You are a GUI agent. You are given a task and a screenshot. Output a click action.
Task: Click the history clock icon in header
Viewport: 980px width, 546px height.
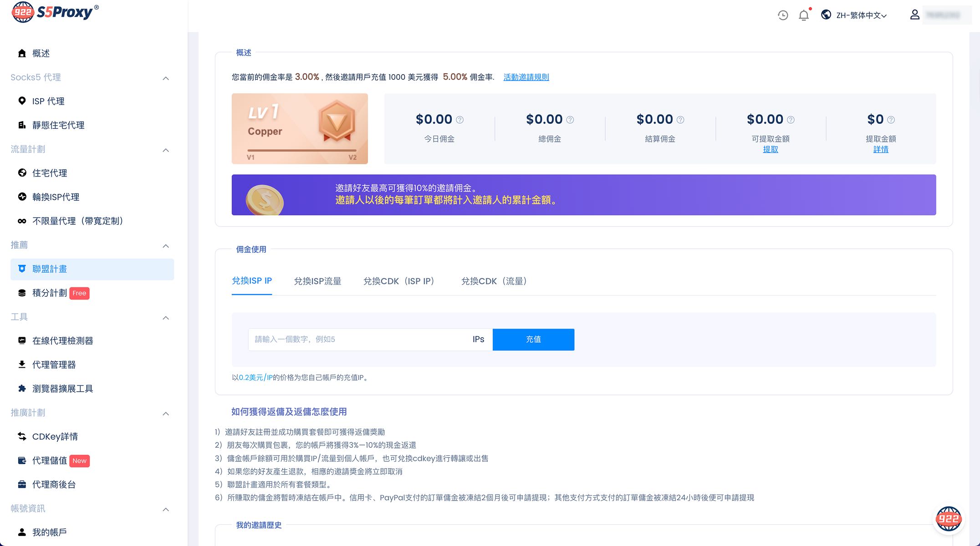point(783,15)
